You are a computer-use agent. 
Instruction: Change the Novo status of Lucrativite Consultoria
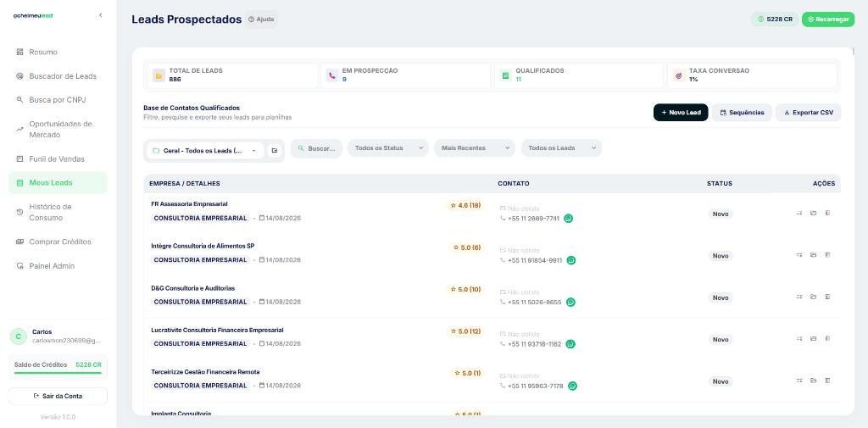pos(721,339)
